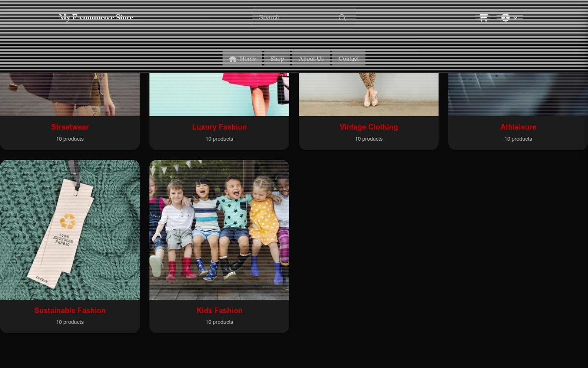The height and width of the screenshot is (368, 588).
Task: Open the Athleisure category link
Action: coord(518,127)
